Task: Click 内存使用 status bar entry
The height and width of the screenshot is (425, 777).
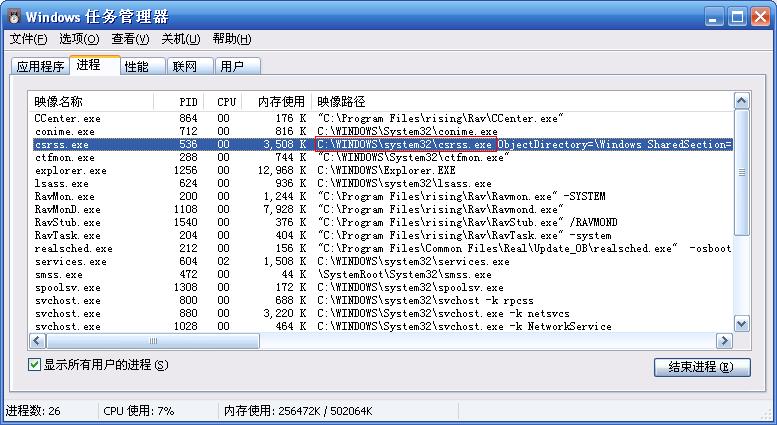Action: [298, 411]
